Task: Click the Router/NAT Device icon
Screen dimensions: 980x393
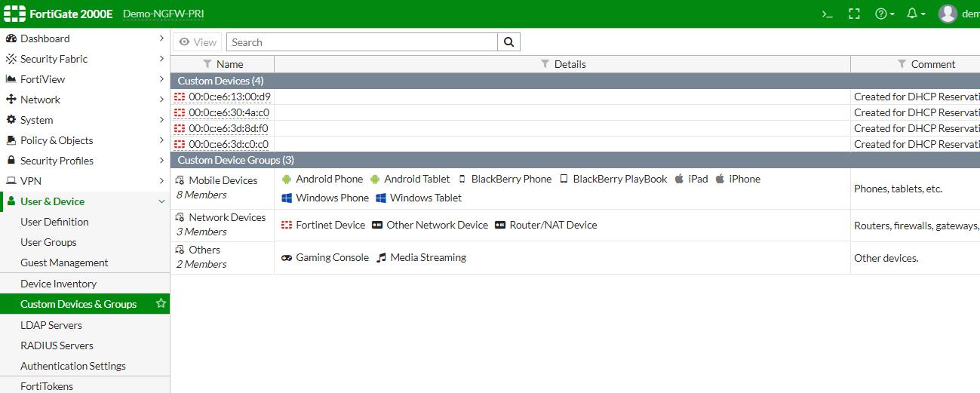Action: coord(500,225)
